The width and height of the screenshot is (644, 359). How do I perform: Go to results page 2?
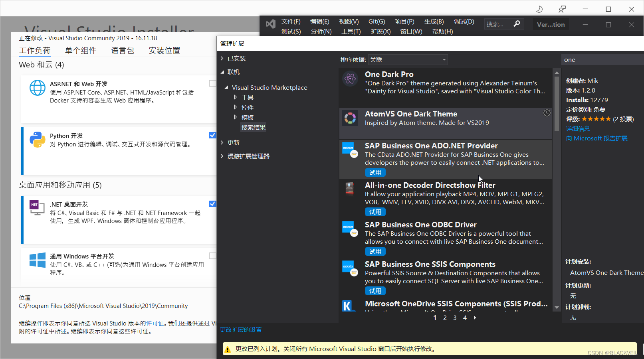(x=445, y=318)
